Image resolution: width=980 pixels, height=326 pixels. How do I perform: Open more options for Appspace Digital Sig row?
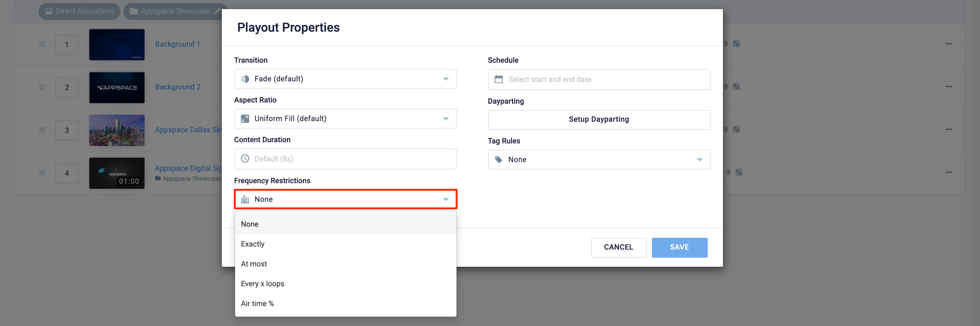click(948, 173)
